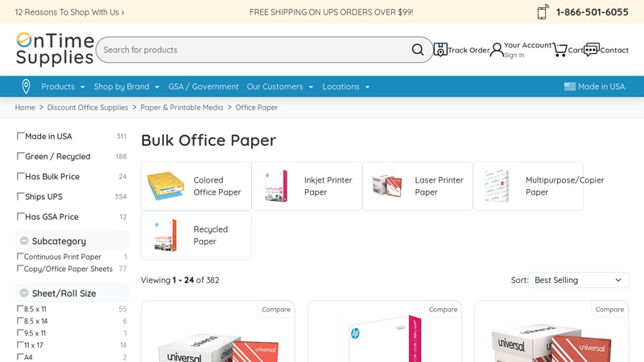Click Discount Office Supplies breadcrumb
The width and height of the screenshot is (644, 362).
[x=88, y=108]
